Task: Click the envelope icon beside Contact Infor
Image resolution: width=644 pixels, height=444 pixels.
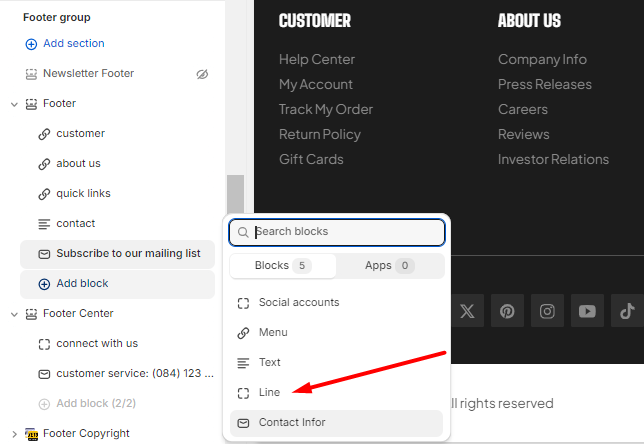Action: pyautogui.click(x=243, y=423)
